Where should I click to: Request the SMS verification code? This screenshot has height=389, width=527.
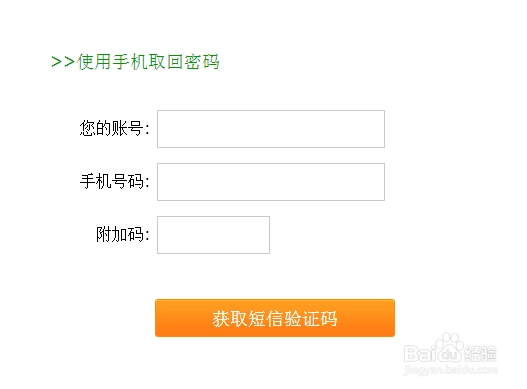[275, 318]
